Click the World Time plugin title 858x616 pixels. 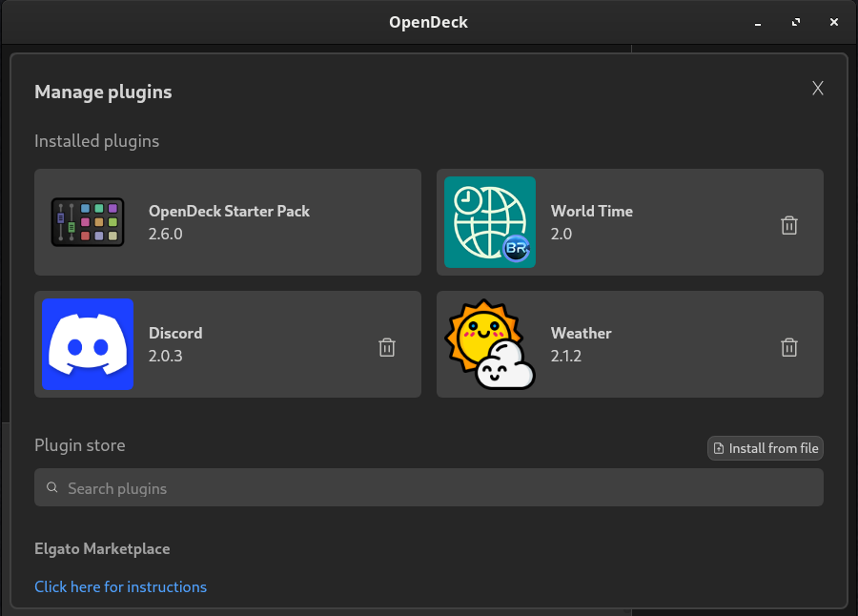tap(592, 211)
